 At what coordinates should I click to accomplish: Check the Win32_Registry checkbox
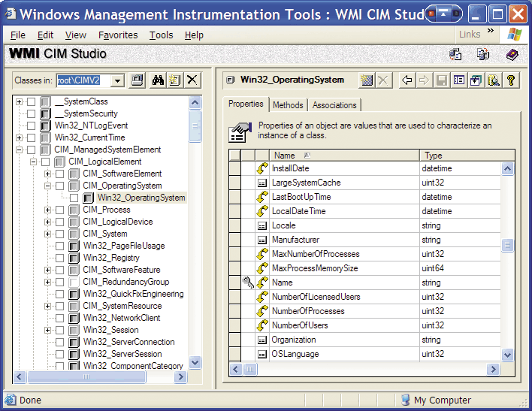(x=59, y=258)
